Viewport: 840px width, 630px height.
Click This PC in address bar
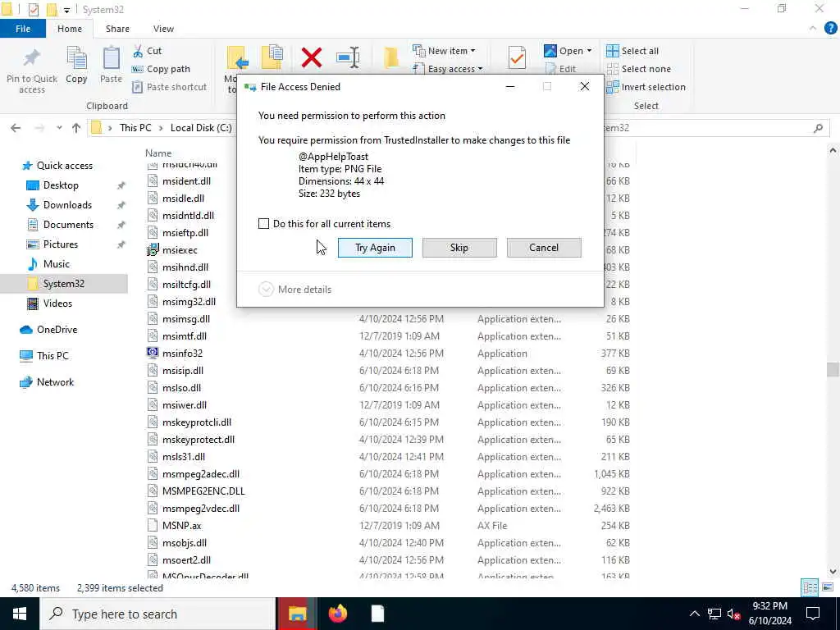coord(135,128)
